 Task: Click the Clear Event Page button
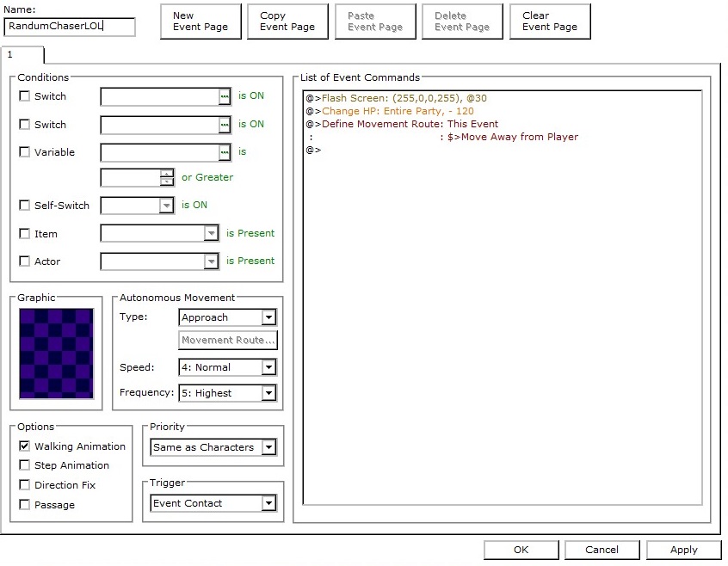(x=550, y=22)
